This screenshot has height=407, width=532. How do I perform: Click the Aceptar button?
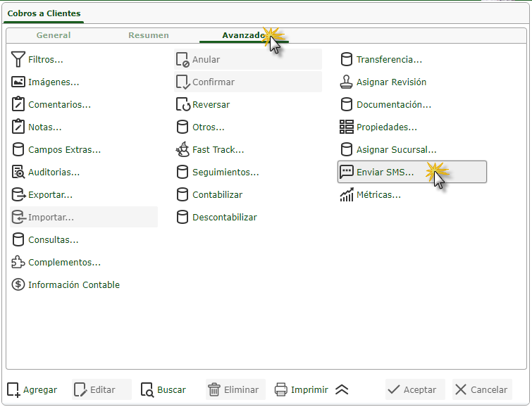tap(415, 389)
